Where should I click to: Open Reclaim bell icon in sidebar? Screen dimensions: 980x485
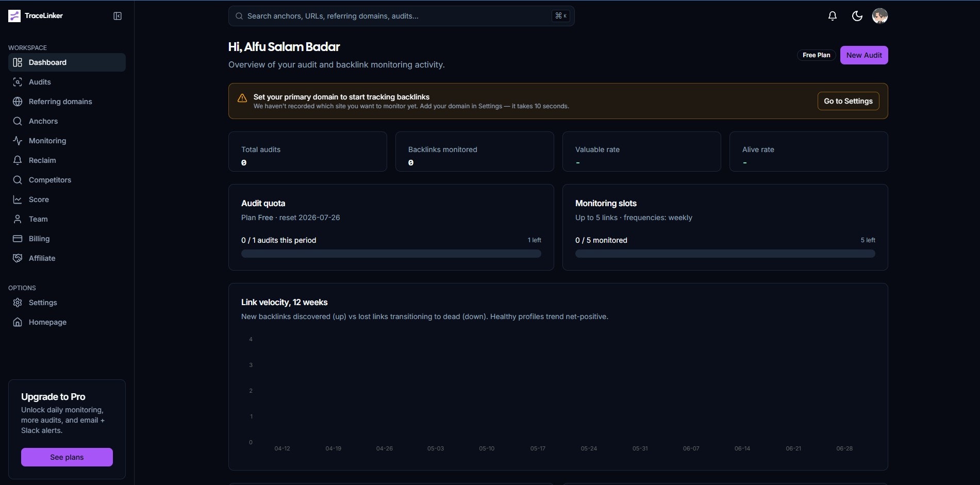(18, 160)
